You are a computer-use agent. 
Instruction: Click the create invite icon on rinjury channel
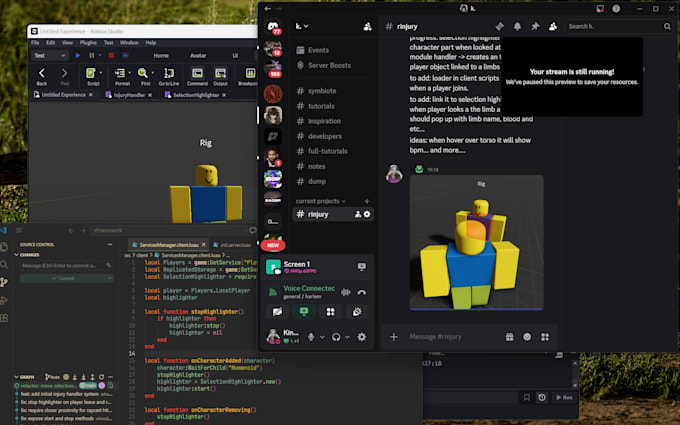point(358,214)
